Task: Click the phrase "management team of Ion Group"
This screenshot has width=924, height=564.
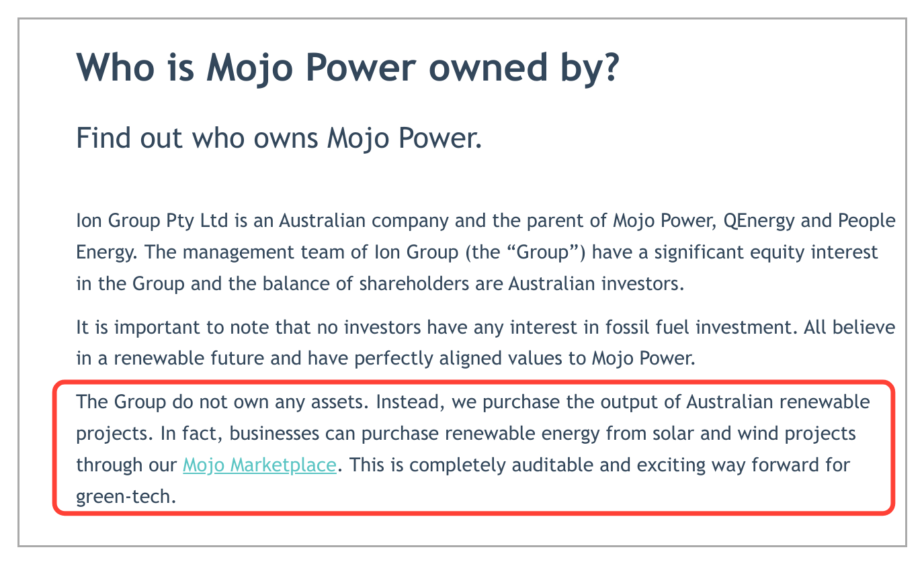Action: pyautogui.click(x=289, y=252)
